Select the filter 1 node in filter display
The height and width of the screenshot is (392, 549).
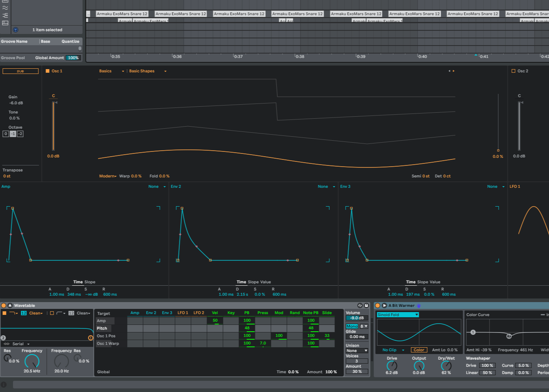tap(90, 338)
